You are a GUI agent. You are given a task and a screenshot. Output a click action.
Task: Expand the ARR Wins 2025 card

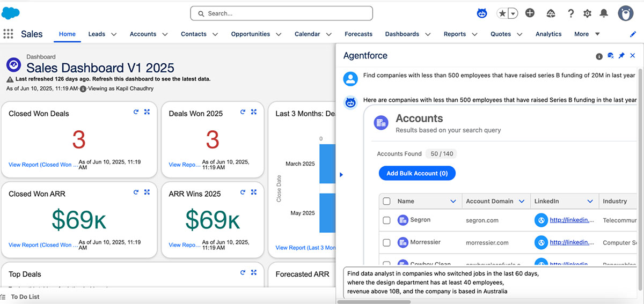[254, 192]
